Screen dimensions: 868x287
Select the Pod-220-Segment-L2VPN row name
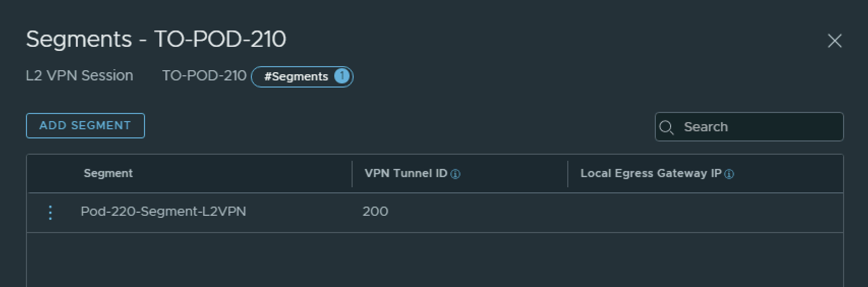pos(163,212)
